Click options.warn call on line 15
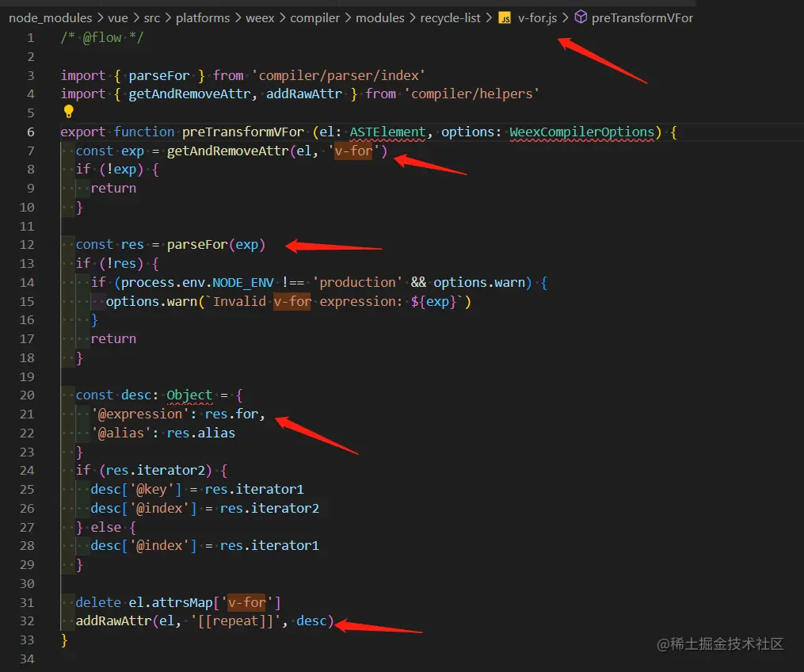804x672 pixels. (151, 302)
